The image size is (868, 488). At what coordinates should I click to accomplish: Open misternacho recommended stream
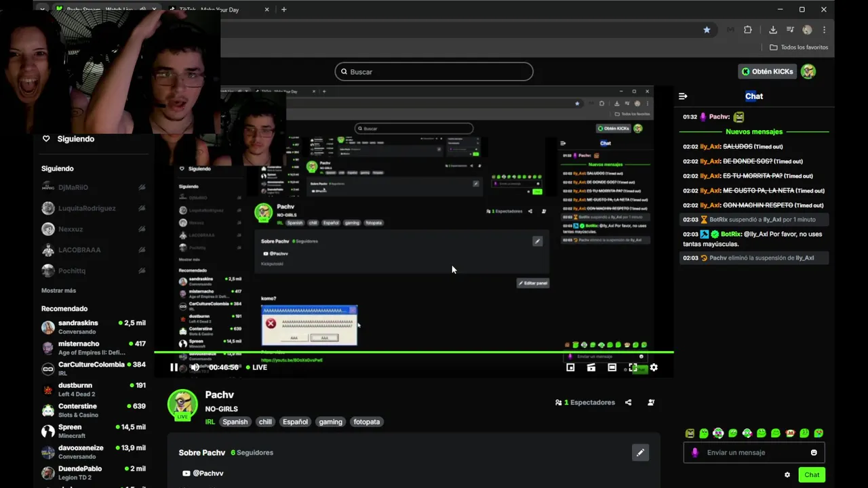point(94,348)
